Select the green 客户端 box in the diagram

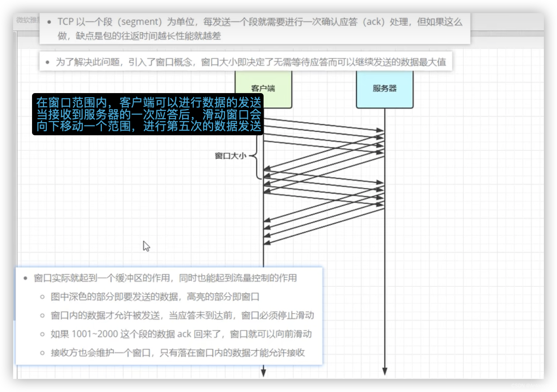(x=263, y=89)
